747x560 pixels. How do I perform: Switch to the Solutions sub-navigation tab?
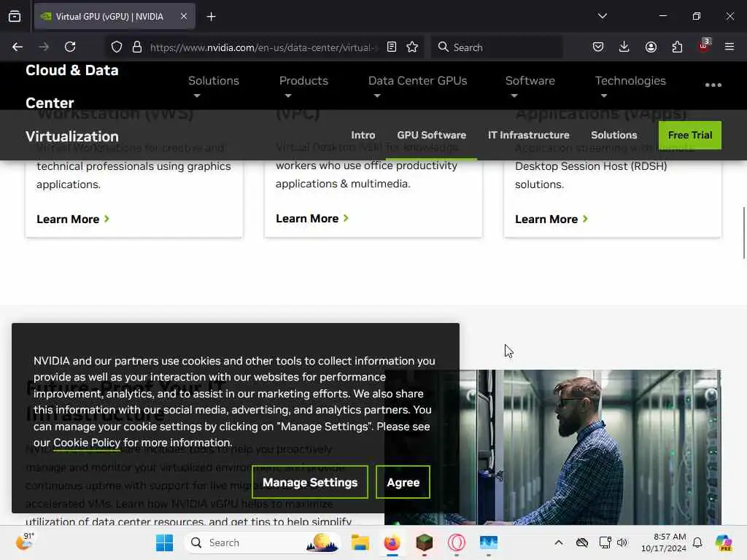(614, 135)
